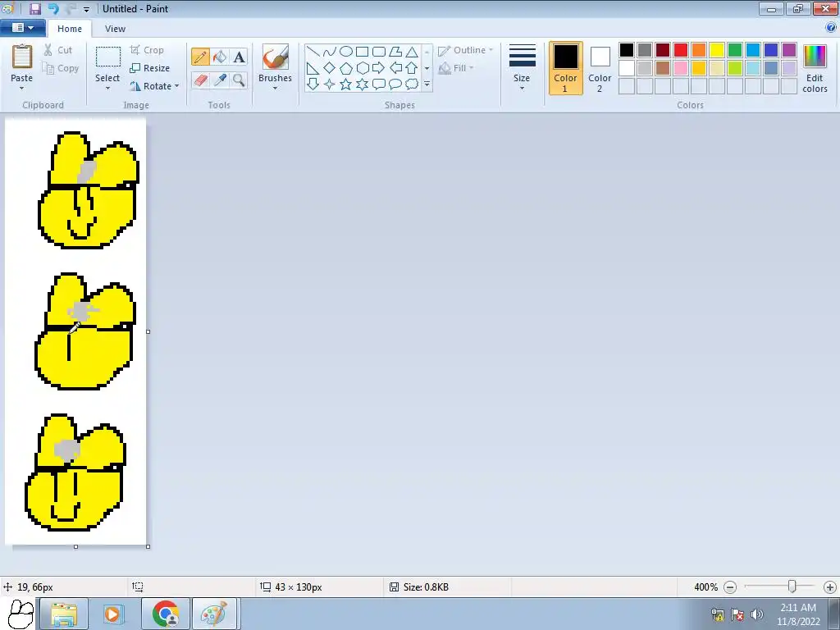Expand the Brushes dropdown arrow
The width and height of the screenshot is (840, 630).
275,88
